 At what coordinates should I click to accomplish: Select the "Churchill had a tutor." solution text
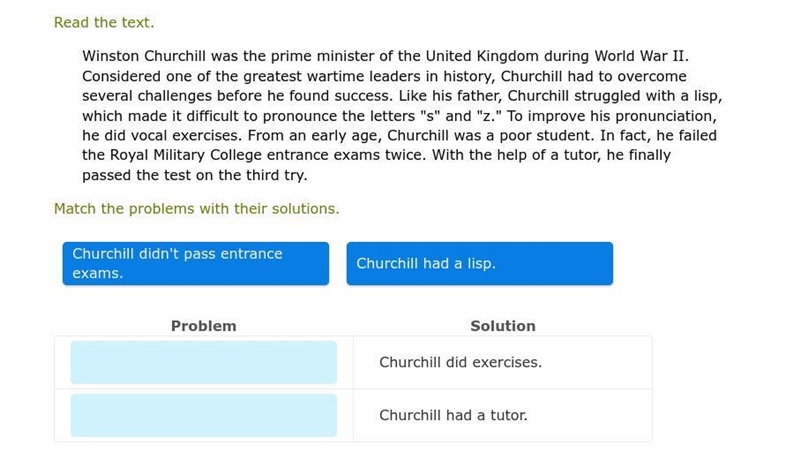pyautogui.click(x=453, y=415)
